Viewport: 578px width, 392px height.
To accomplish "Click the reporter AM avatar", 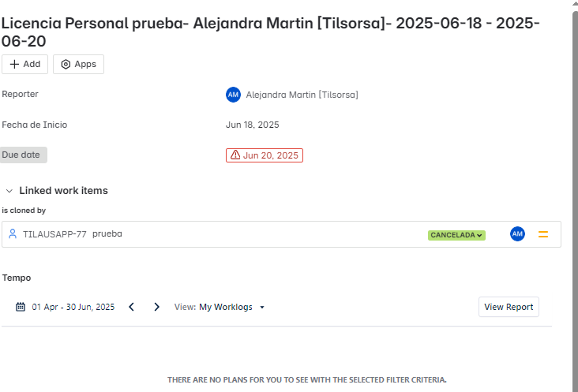I will pyautogui.click(x=233, y=95).
